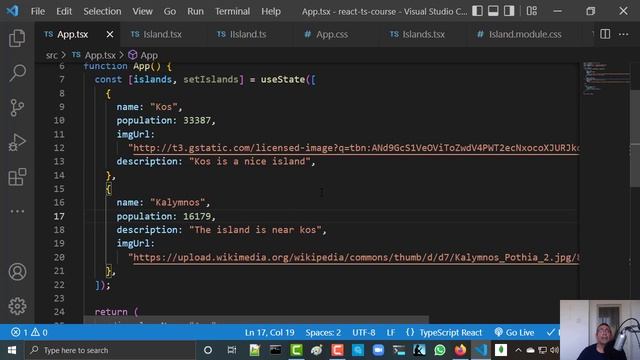Open the Edit menu

coord(64,11)
